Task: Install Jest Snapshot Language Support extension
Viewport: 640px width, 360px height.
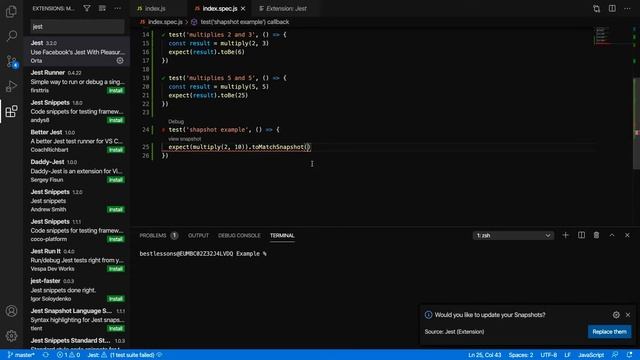Action: tap(116, 329)
